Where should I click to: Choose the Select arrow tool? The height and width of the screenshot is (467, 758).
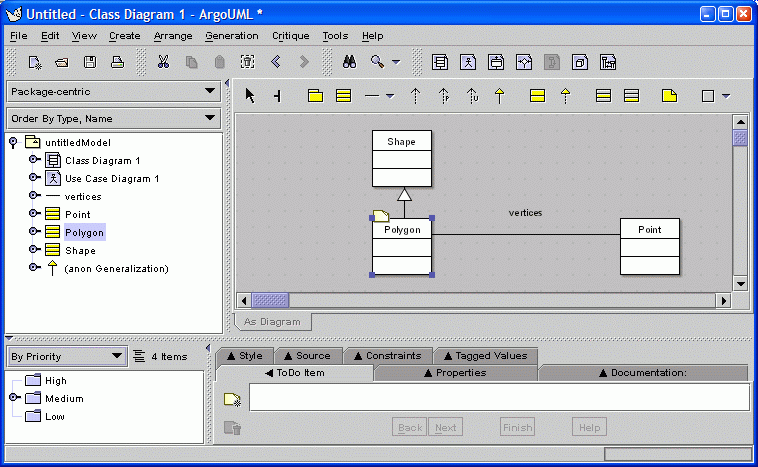[x=249, y=96]
